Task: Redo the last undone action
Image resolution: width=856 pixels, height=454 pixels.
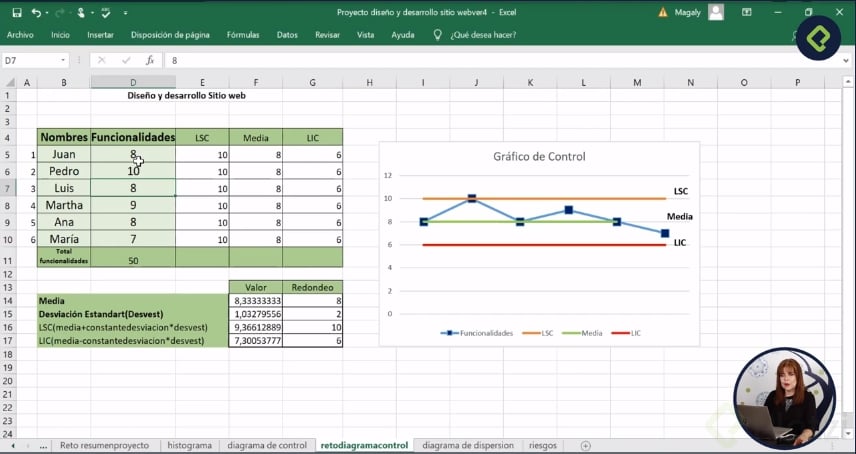Action: click(x=59, y=12)
